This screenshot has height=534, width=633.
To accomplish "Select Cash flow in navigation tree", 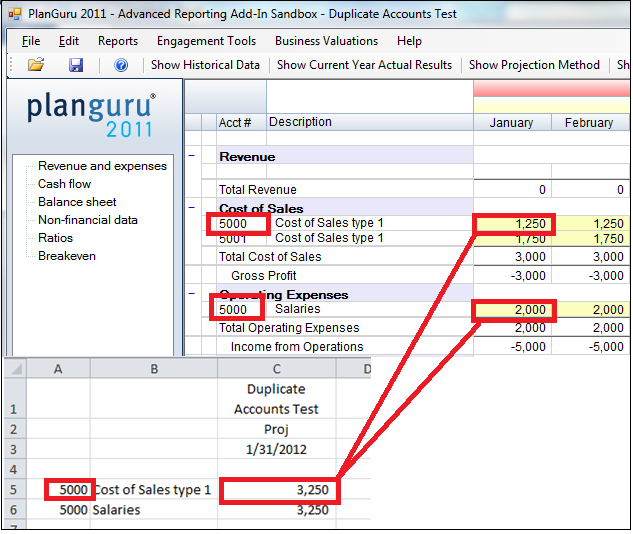I will pyautogui.click(x=65, y=184).
